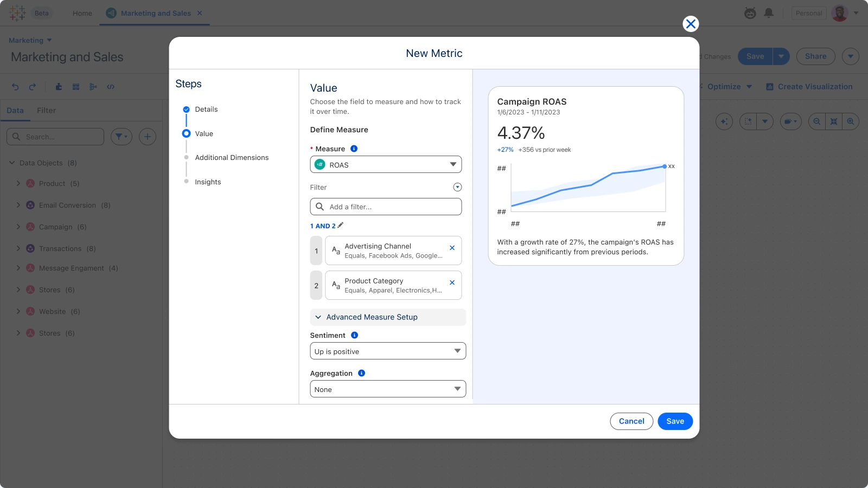Image resolution: width=868 pixels, height=488 pixels.
Task: Zoom in on the canvas
Action: (851, 121)
